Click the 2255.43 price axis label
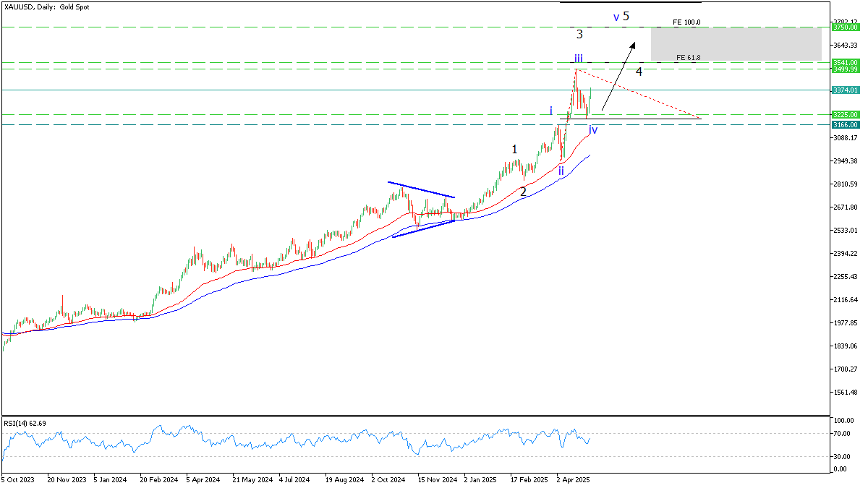Image resolution: width=868 pixels, height=488 pixels. (x=845, y=277)
